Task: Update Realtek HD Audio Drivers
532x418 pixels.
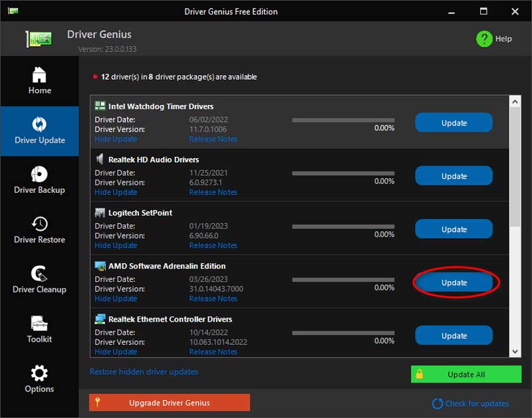Action: [454, 176]
